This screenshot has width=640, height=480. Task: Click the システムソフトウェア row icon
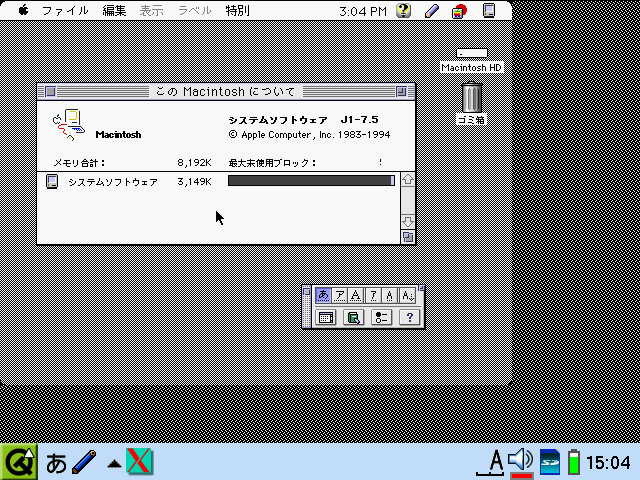(52, 181)
